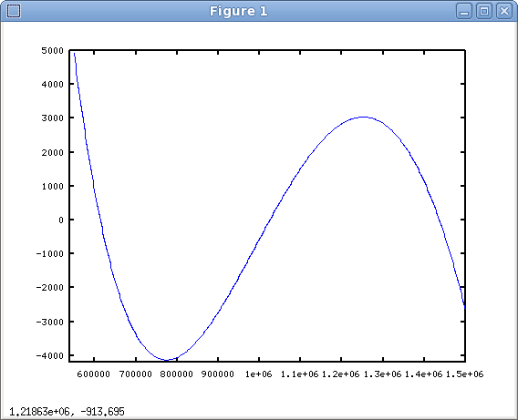Close the Figure 1 window
518x420 pixels.
coord(504,11)
